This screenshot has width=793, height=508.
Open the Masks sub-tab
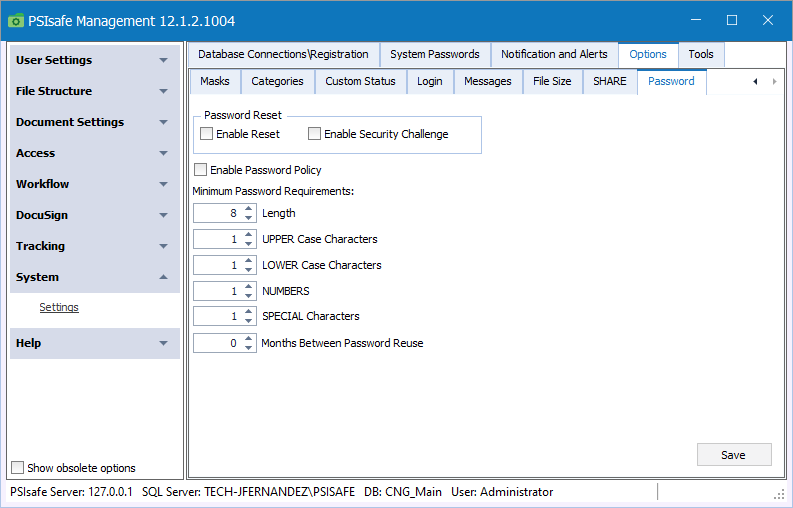click(215, 81)
